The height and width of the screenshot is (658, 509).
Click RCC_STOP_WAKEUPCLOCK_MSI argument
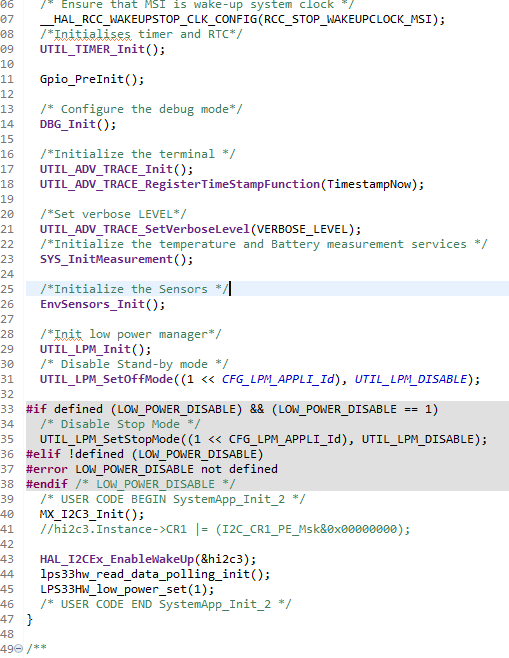348,19
